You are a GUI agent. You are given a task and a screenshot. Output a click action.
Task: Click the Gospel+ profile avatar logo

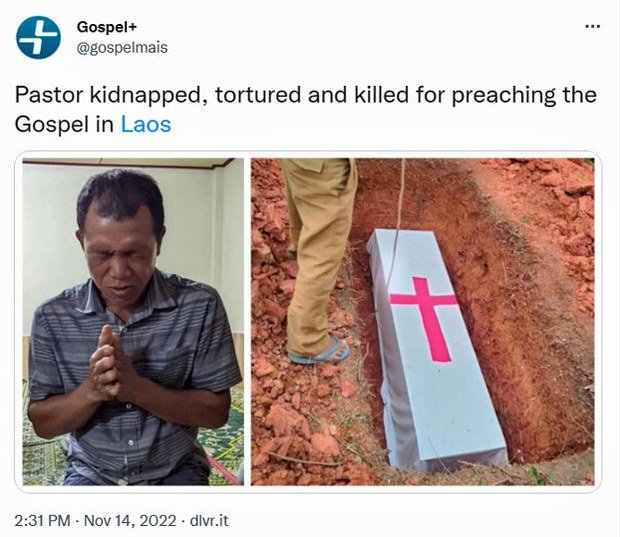click(x=38, y=37)
